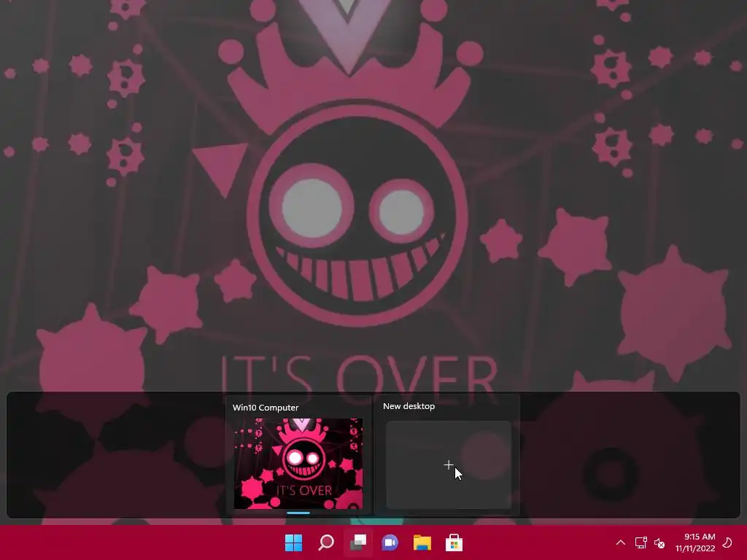Click the network status tray icon
This screenshot has height=560, width=747.
click(x=640, y=542)
